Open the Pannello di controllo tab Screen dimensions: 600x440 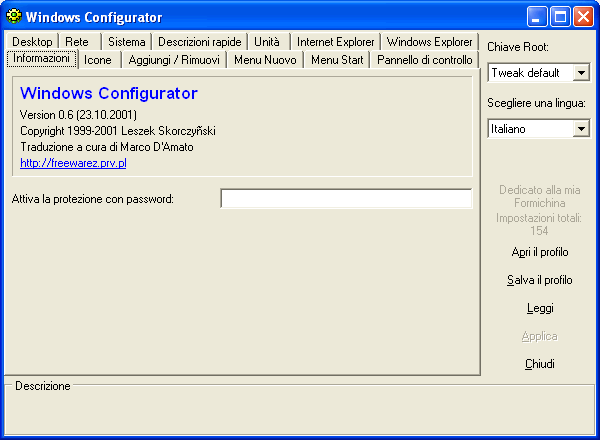pyautogui.click(x=425, y=60)
